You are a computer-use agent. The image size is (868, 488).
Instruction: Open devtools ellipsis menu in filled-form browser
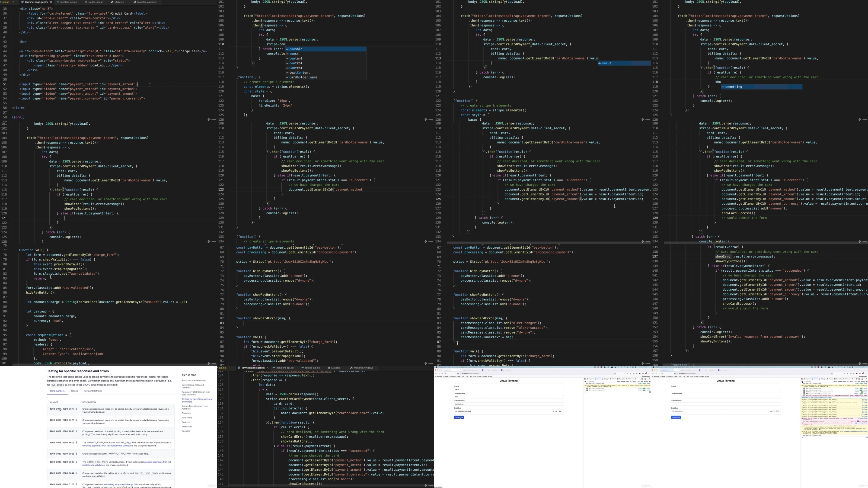[x=647, y=379]
